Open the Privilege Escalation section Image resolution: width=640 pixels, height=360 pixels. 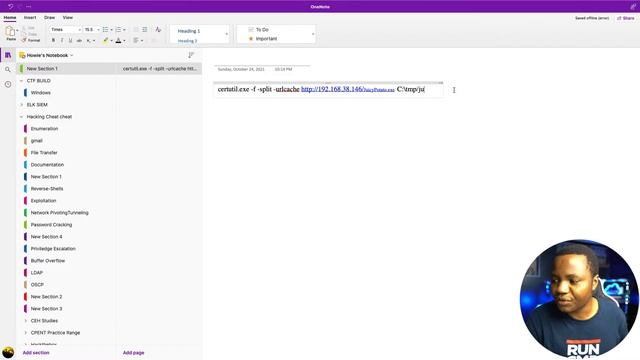[53, 249]
